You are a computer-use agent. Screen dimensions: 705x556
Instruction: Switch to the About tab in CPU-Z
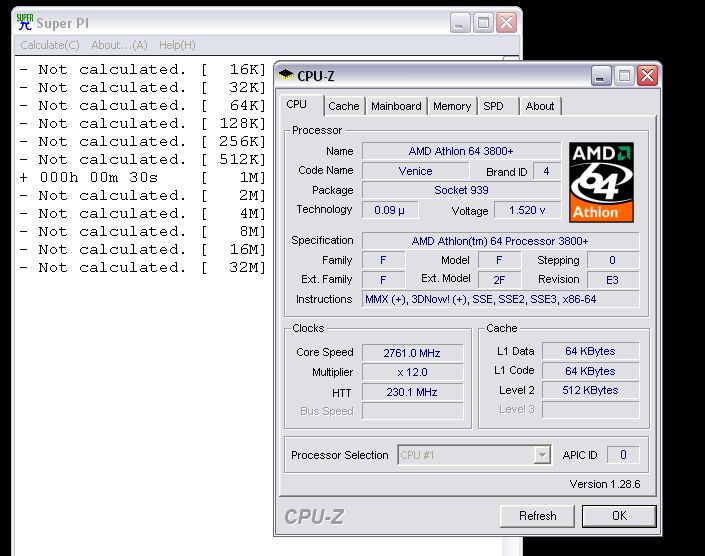540,107
